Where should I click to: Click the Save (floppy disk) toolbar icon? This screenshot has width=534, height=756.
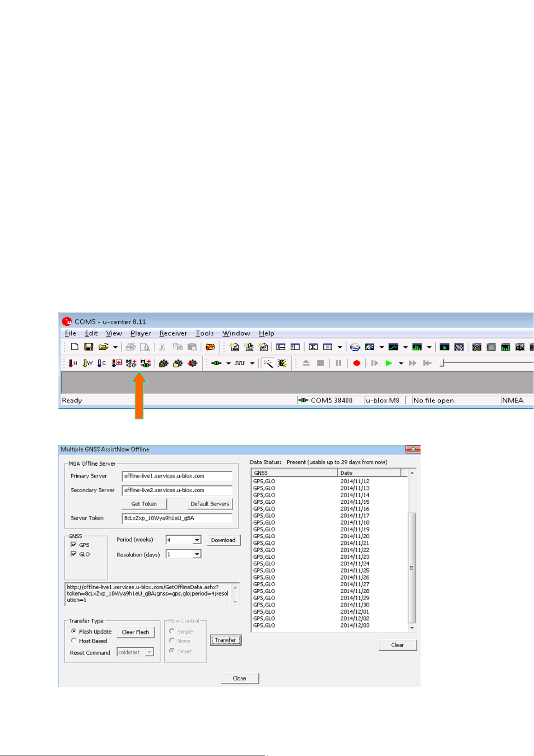click(x=89, y=347)
